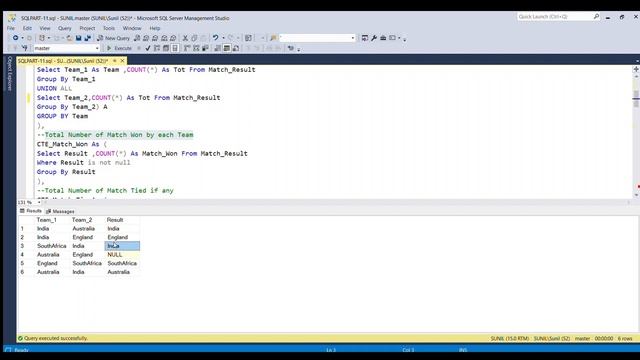Click the magnifier in Quick Launch
Screen dimensions: 640x360
point(596,16)
